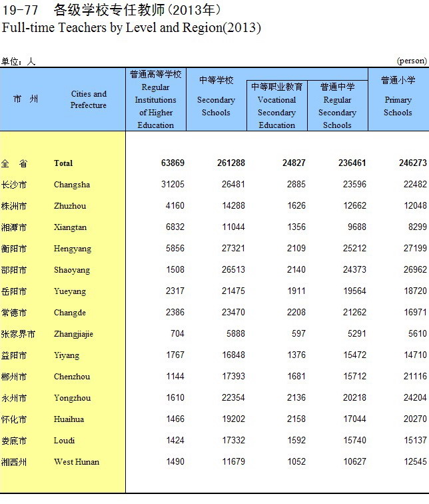Click Yueyang's higher education value 2317
Viewport: 429px width, 504px height.
click(x=175, y=291)
